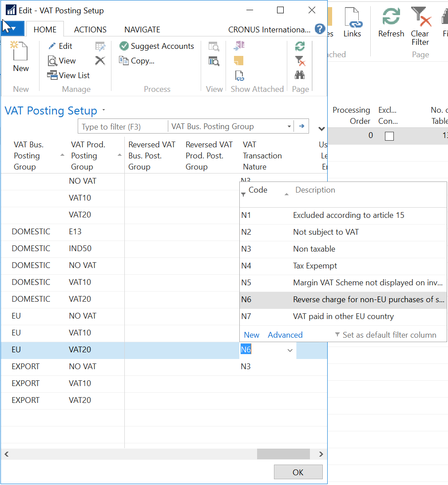Select N7 VAT paid in other EU country

(343, 316)
